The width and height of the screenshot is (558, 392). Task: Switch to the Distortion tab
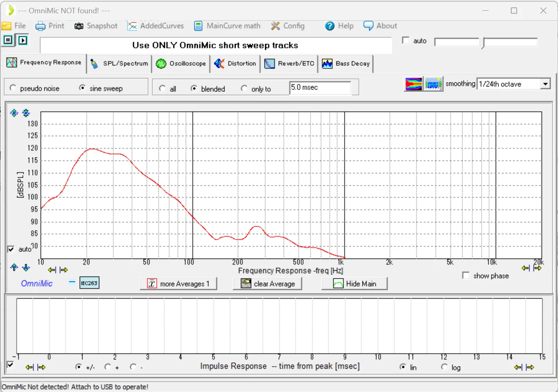tap(235, 64)
